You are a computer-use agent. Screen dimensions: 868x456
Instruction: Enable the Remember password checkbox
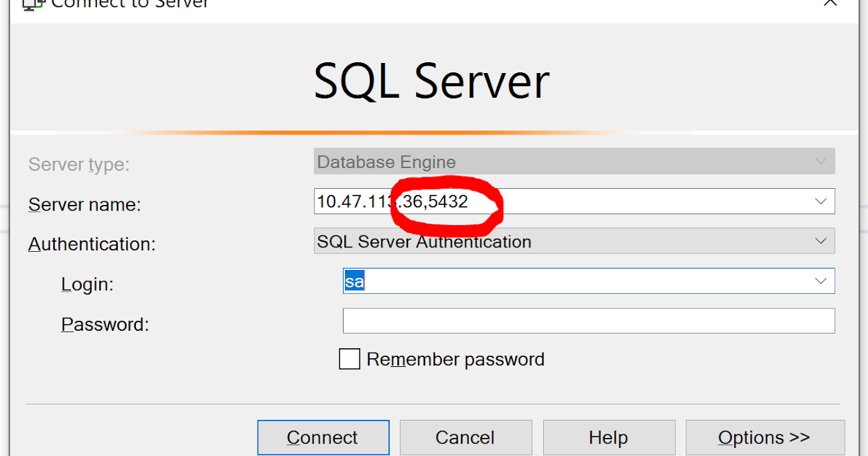tap(349, 359)
